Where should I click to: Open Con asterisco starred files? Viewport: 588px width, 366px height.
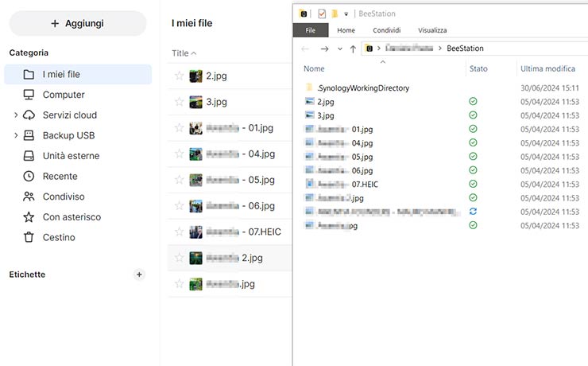pos(72,217)
